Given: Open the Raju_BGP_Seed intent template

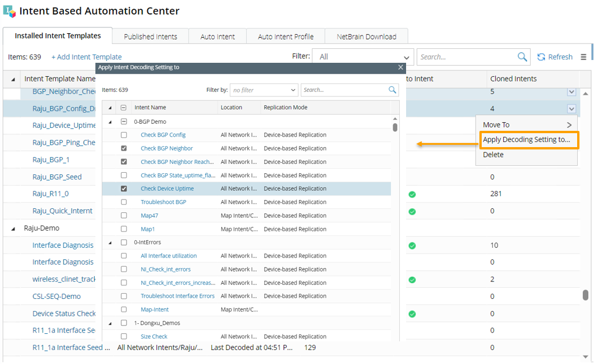Looking at the screenshot, I should (x=57, y=177).
